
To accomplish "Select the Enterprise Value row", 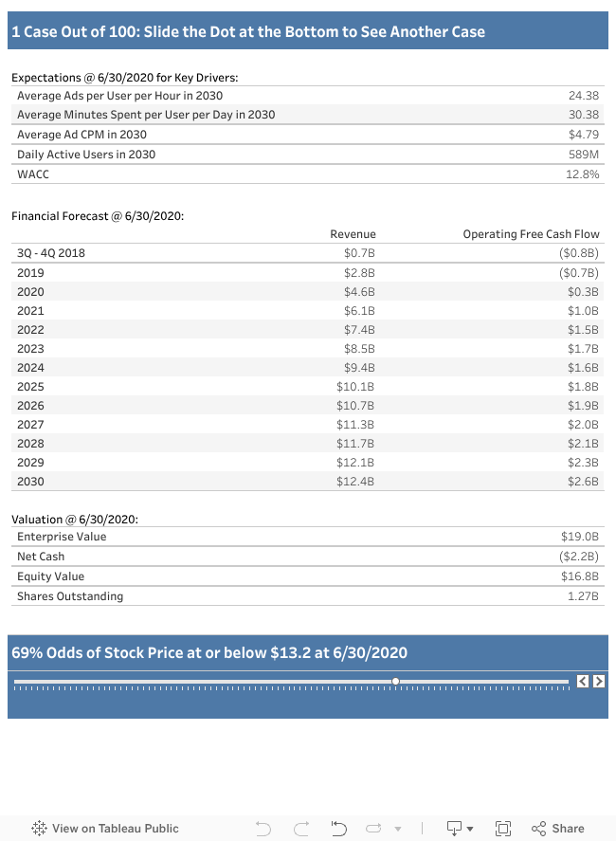I will [62, 537].
